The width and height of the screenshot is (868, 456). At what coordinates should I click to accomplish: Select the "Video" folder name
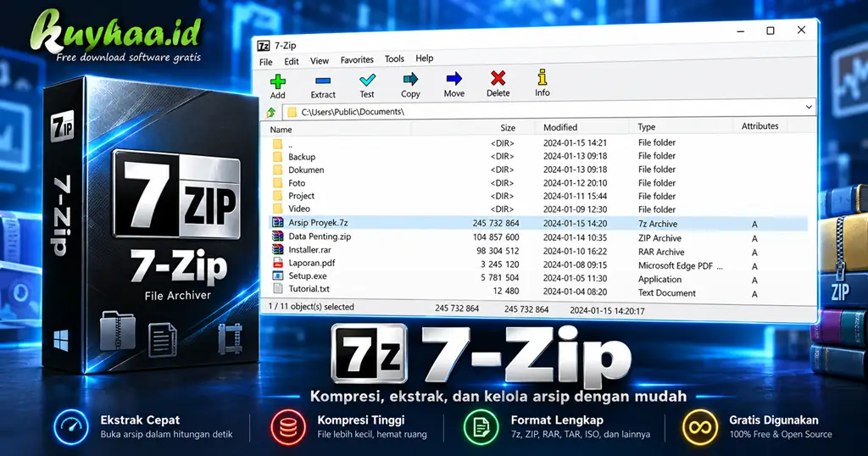(x=299, y=209)
